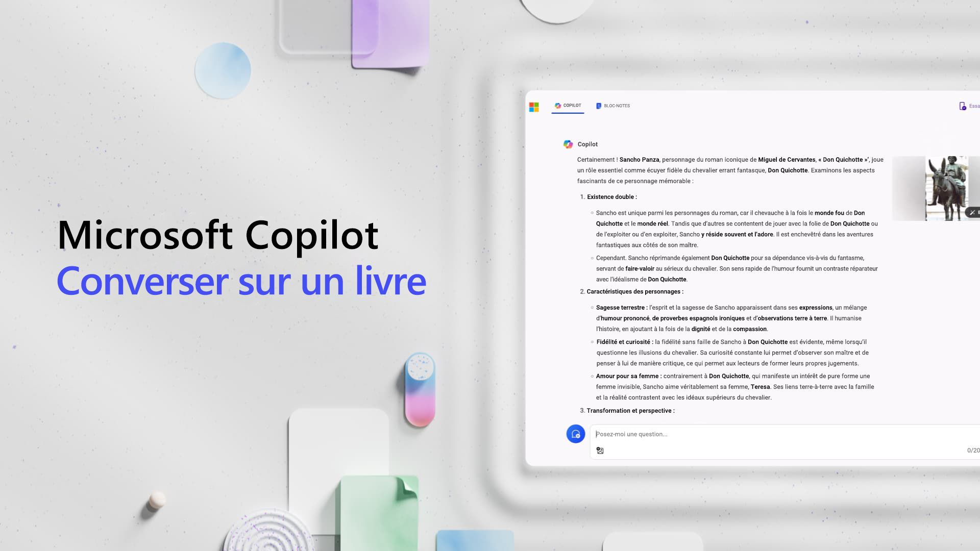Viewport: 980px width, 551px height.
Task: Click the user profile icon top right
Action: point(963,106)
